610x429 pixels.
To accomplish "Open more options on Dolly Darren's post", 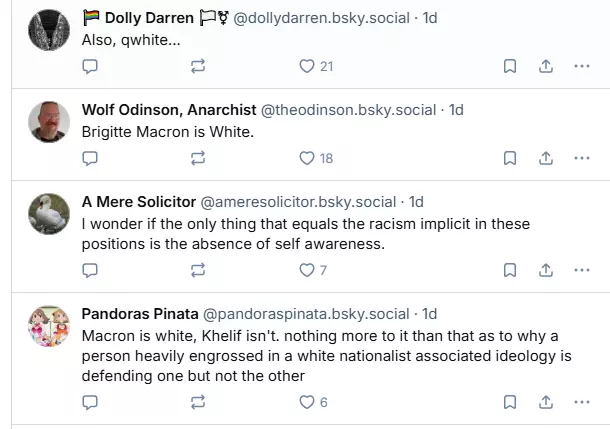I will tap(582, 66).
